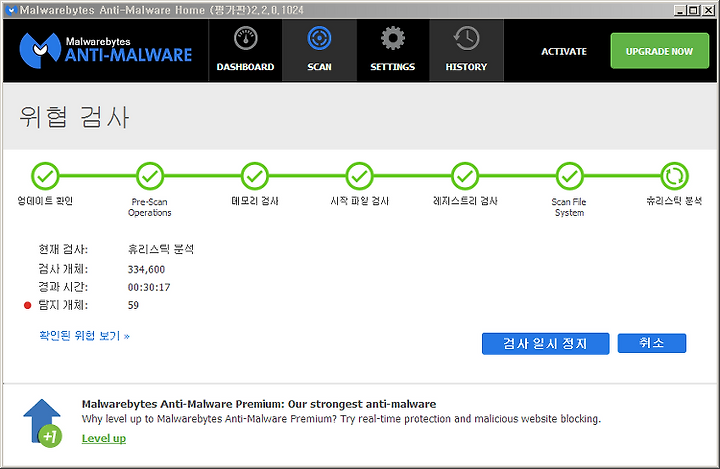Open the Settings tab
720x469 pixels.
tap(393, 50)
